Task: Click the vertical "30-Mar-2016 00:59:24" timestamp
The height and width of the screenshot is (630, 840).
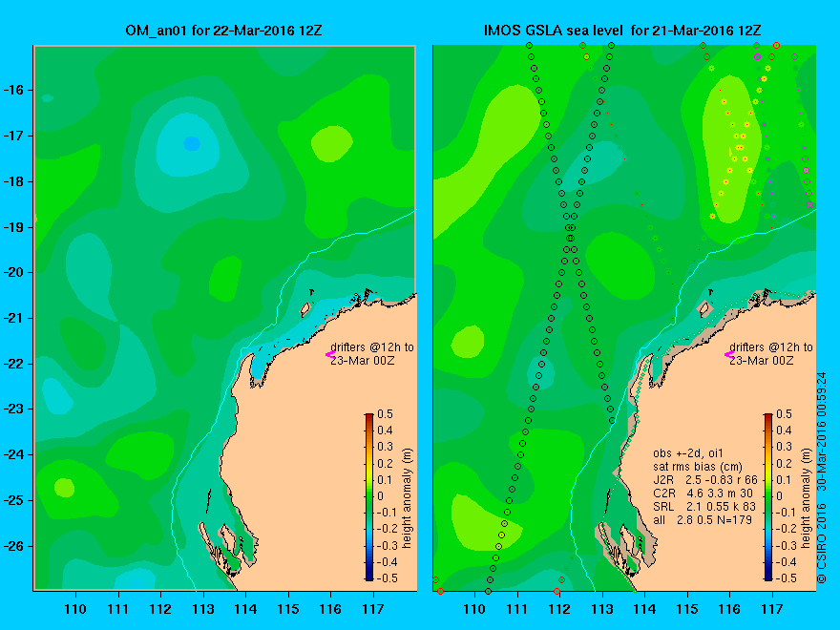Action: pyautogui.click(x=822, y=431)
